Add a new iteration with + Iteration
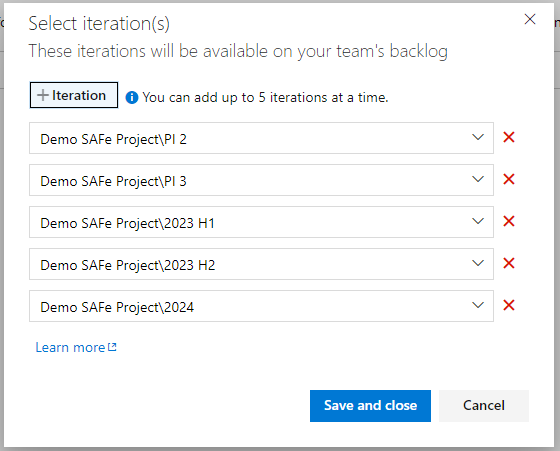The height and width of the screenshot is (451, 560). (x=74, y=95)
